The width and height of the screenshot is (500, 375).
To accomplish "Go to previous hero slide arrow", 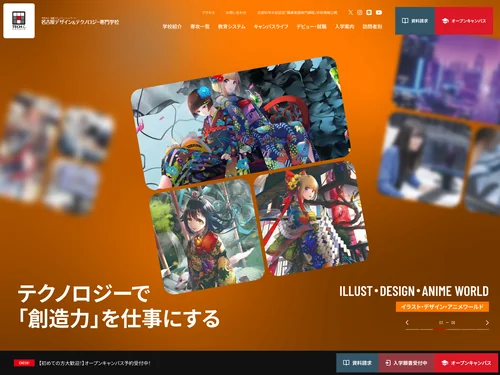I will pos(407,322).
